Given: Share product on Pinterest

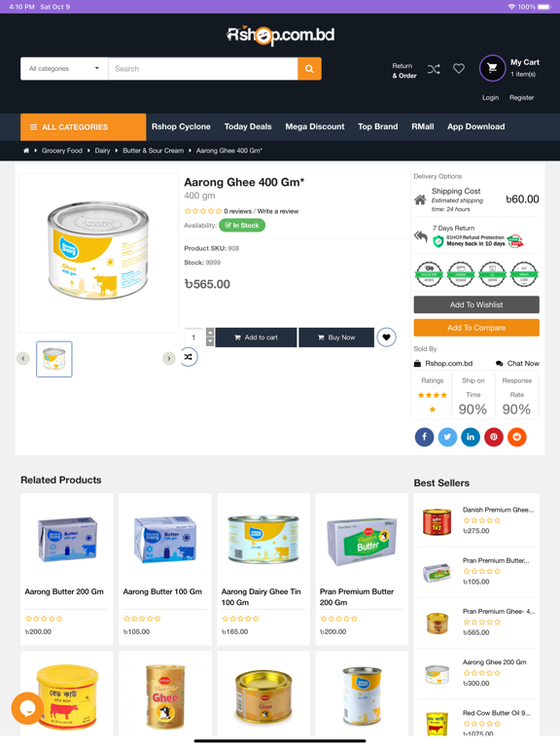Looking at the screenshot, I should tap(494, 437).
